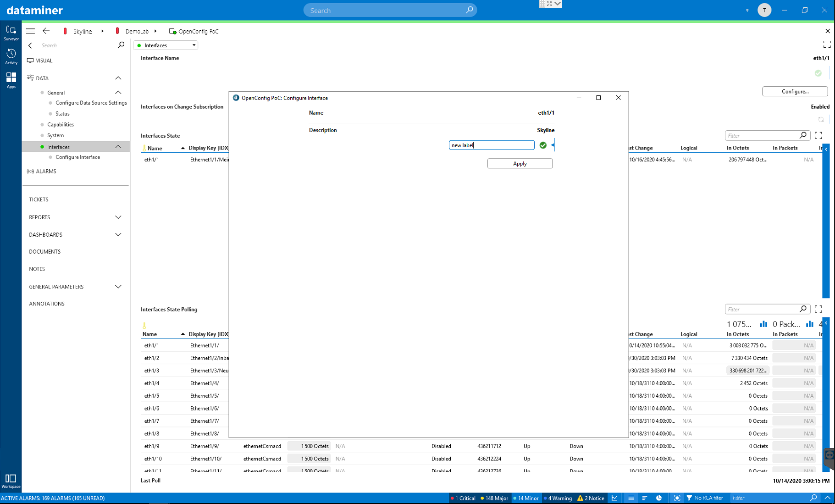This screenshot has height=504, width=835.
Task: Click the hamburger menu icon beside back arrow
Action: click(30, 31)
